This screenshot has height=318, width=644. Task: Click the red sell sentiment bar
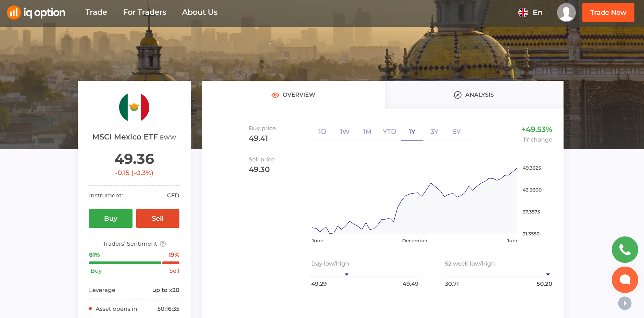[171, 263]
